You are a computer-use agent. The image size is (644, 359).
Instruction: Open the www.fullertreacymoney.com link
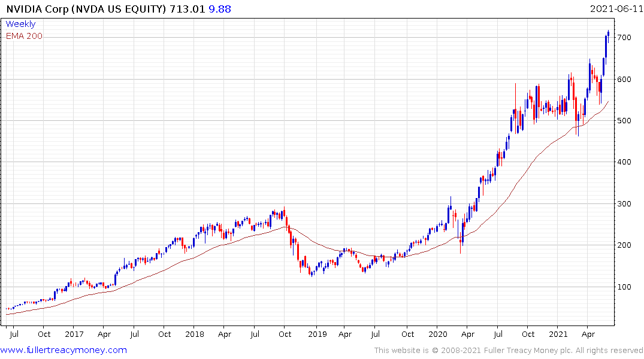click(64, 350)
